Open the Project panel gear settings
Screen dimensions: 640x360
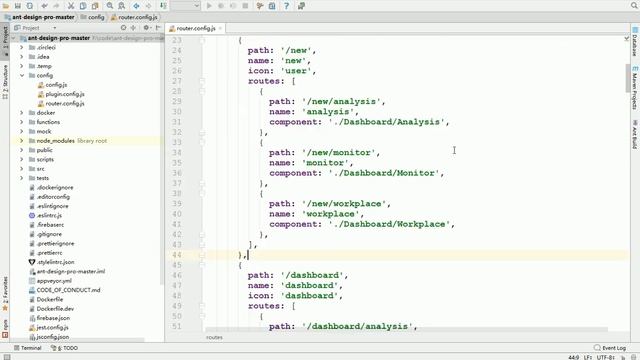pyautogui.click(x=146, y=28)
